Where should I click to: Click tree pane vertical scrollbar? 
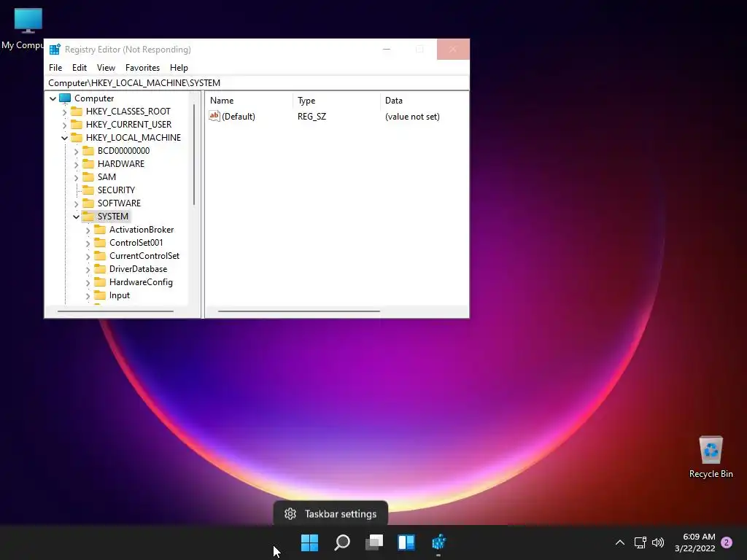point(194,155)
